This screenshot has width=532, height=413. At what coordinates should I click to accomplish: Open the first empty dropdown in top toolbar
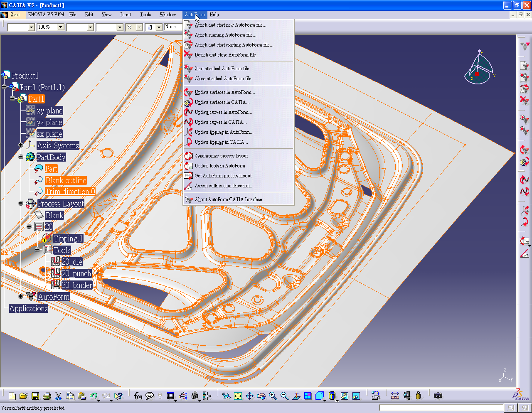(x=31, y=27)
